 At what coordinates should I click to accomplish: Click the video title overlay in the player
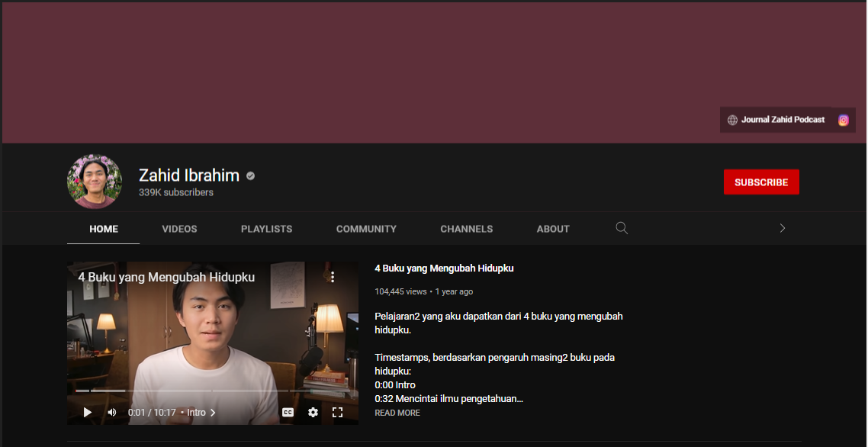tap(166, 277)
